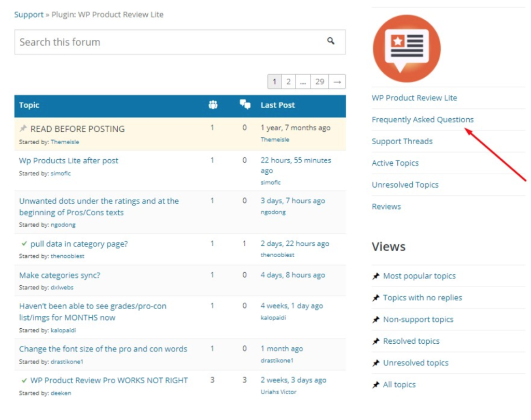Open page 2 of the forum

pyautogui.click(x=288, y=82)
